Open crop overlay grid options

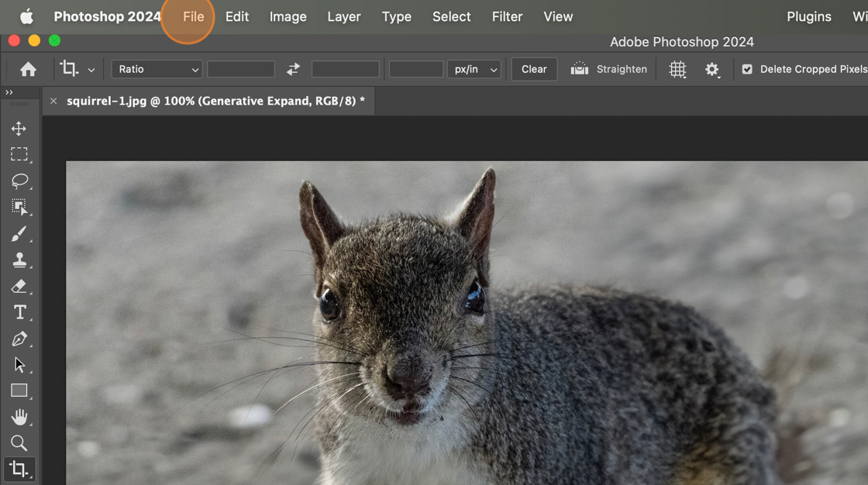click(x=677, y=69)
